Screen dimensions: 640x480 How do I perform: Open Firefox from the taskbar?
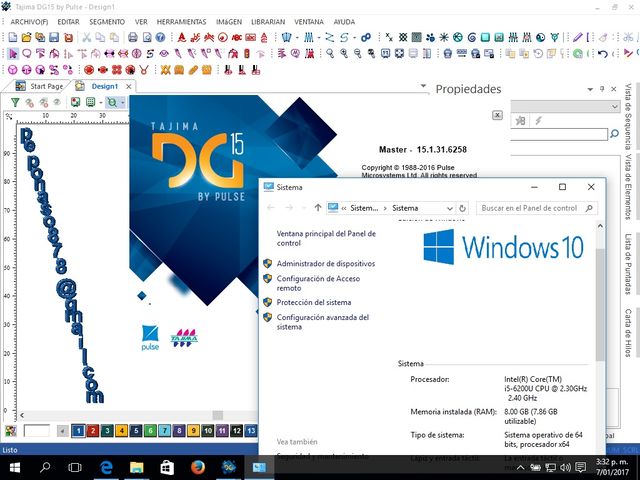198,467
